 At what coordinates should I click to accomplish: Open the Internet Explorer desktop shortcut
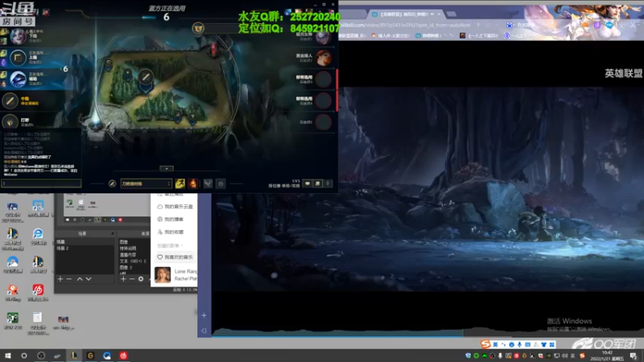(38, 237)
